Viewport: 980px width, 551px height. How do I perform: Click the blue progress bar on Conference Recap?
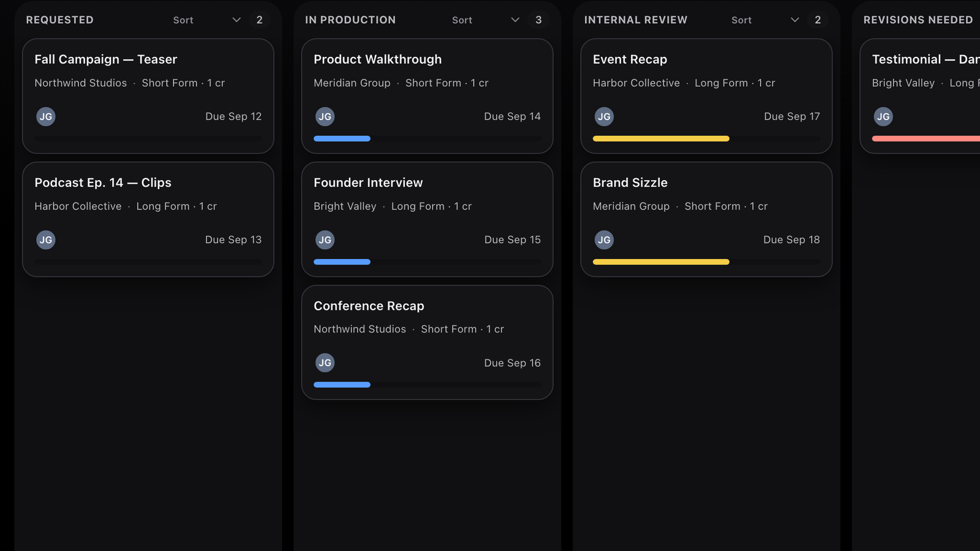click(x=342, y=385)
